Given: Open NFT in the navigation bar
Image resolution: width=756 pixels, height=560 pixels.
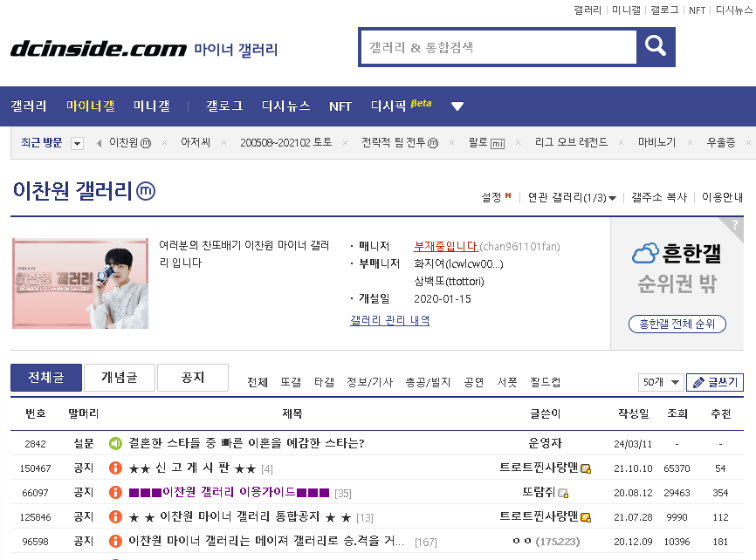Looking at the screenshot, I should pyautogui.click(x=340, y=106).
